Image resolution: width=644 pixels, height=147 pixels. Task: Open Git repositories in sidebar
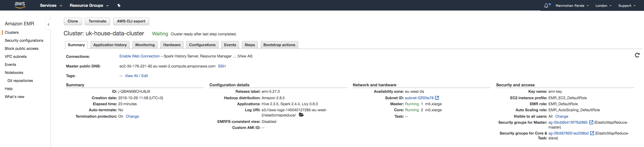tap(20, 80)
